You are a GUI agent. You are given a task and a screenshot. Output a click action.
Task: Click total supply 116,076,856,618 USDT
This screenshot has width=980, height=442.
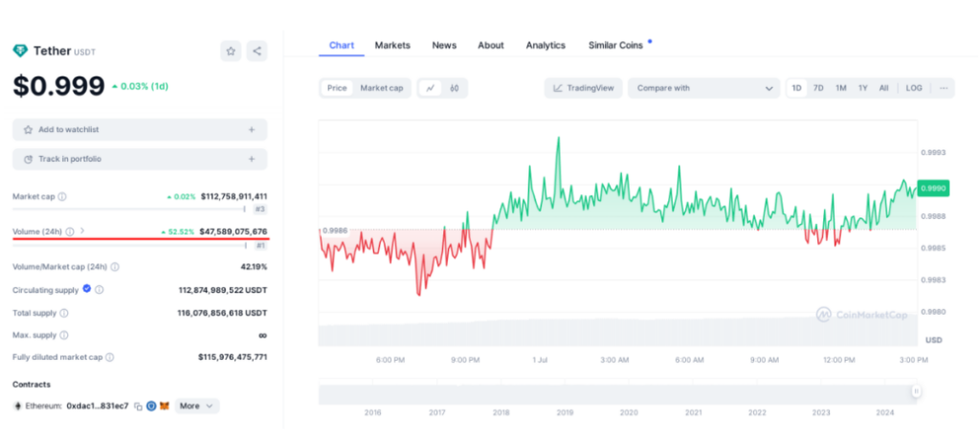coord(222,313)
